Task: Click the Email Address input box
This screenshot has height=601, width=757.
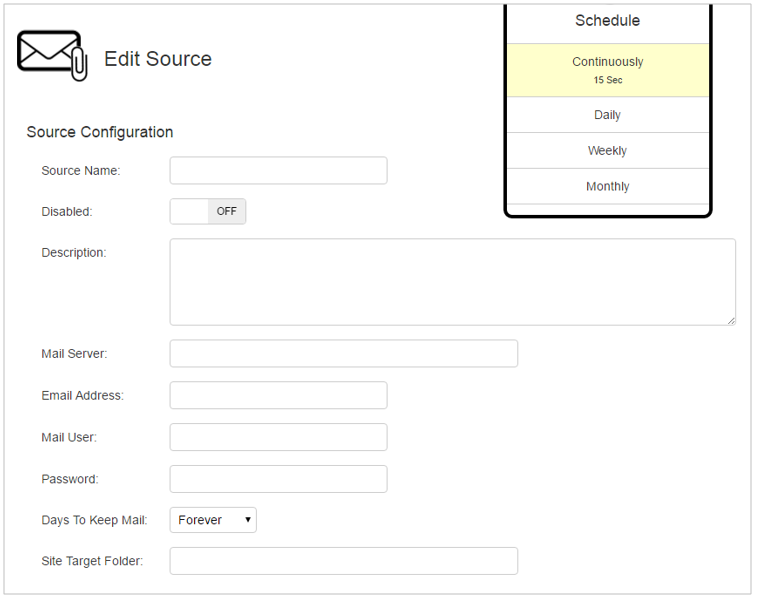Action: pos(279,395)
